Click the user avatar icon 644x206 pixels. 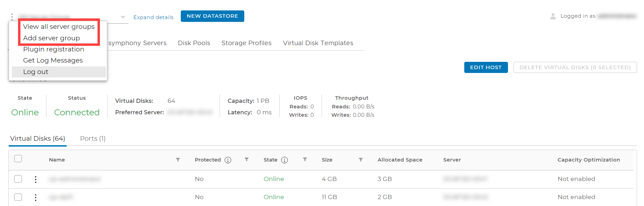(x=553, y=16)
